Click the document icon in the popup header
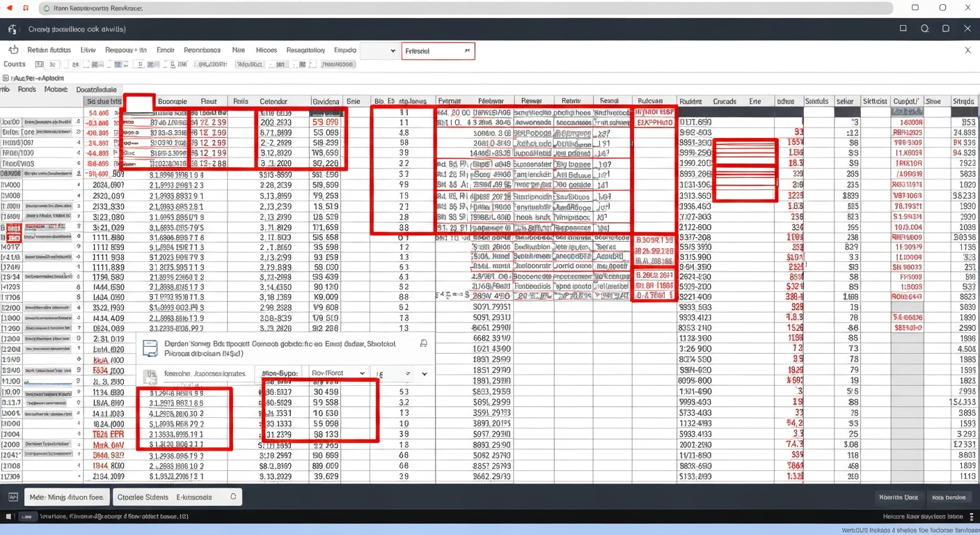Image resolution: width=980 pixels, height=535 pixels. [x=150, y=347]
